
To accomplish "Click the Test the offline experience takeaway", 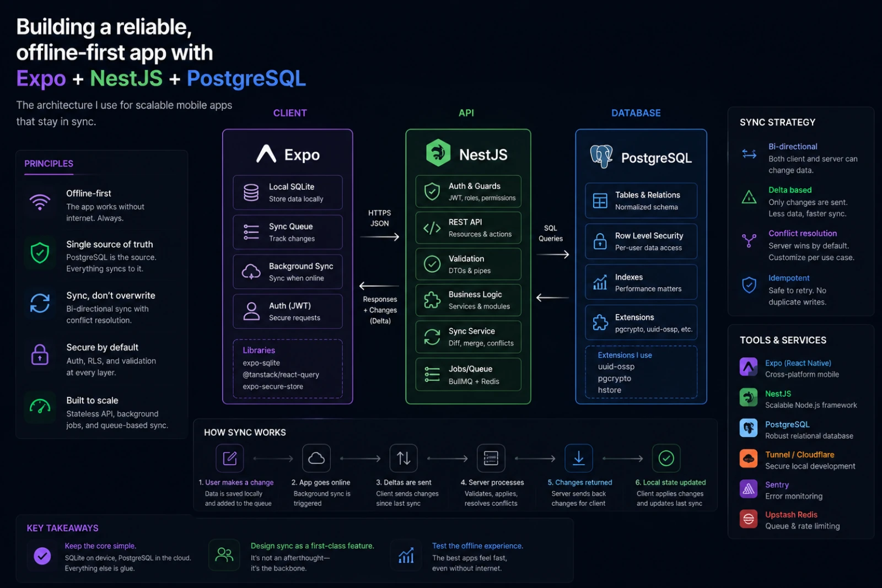I will pyautogui.click(x=477, y=546).
